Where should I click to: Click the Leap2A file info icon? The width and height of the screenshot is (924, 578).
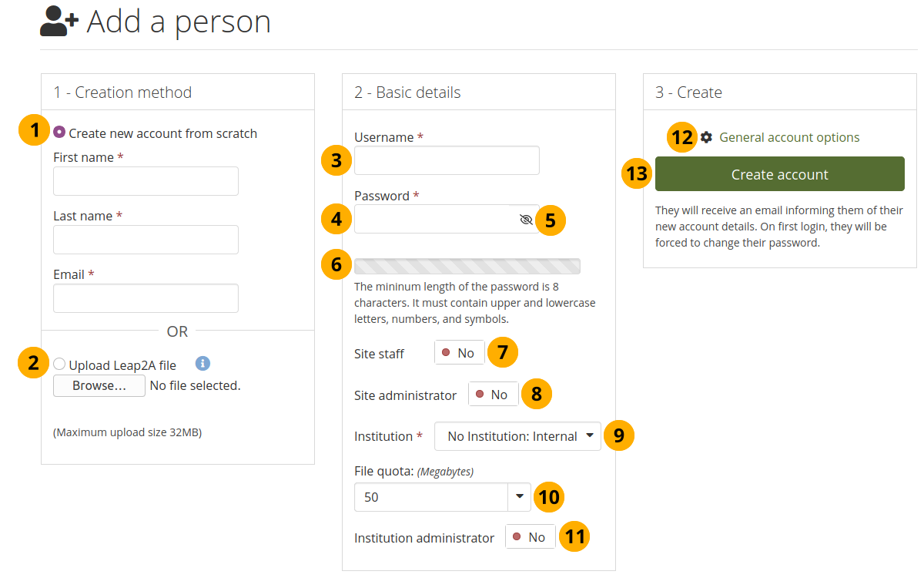click(x=203, y=364)
